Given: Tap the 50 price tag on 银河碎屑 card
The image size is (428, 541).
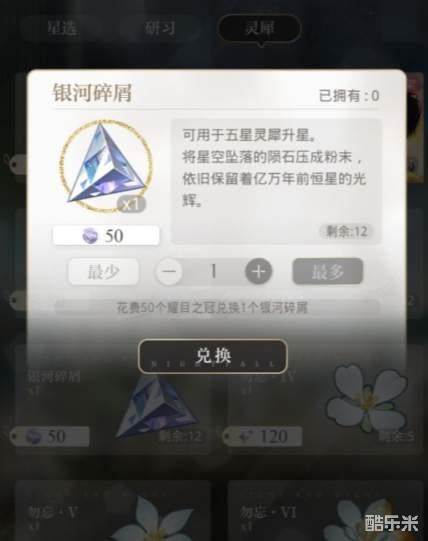Looking at the screenshot, I should click(x=50, y=437).
